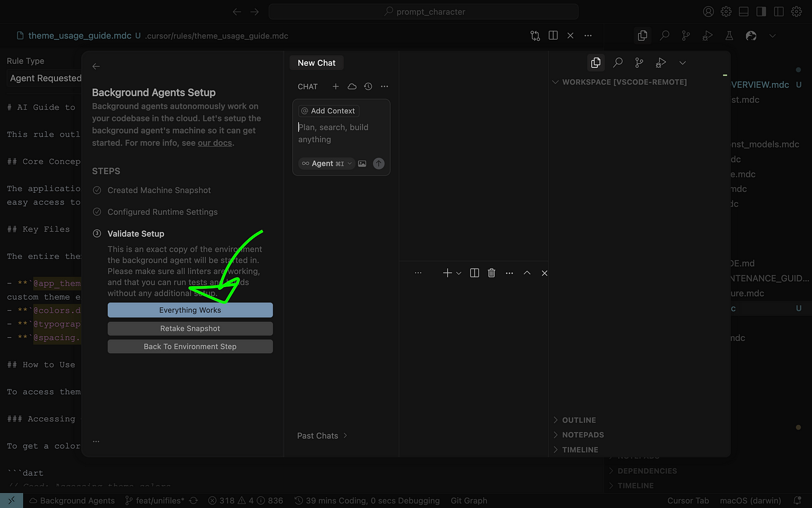The image size is (812, 508).
Task: Toggle the bottom panel layout icon
Action: [743, 11]
